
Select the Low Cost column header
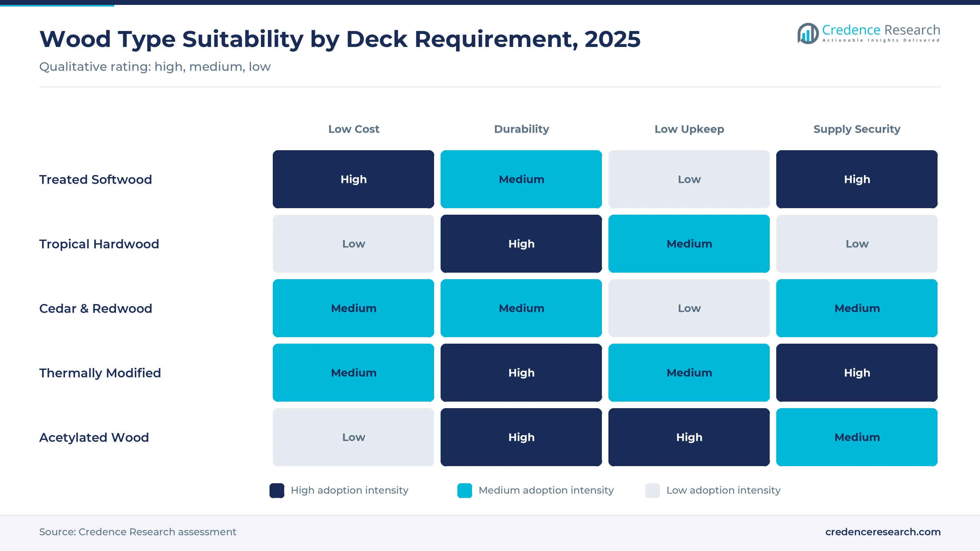(354, 129)
